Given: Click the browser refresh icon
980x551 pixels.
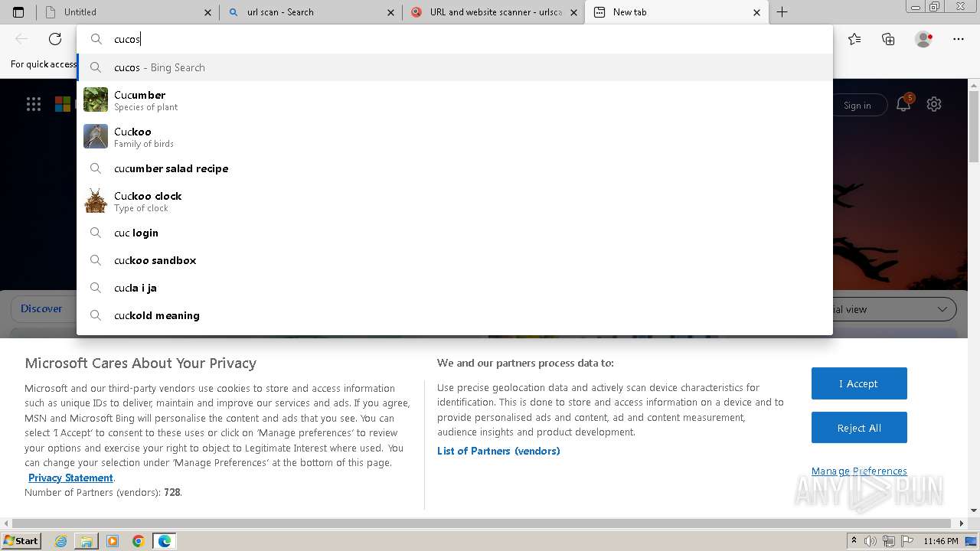Looking at the screenshot, I should pyautogui.click(x=55, y=39).
